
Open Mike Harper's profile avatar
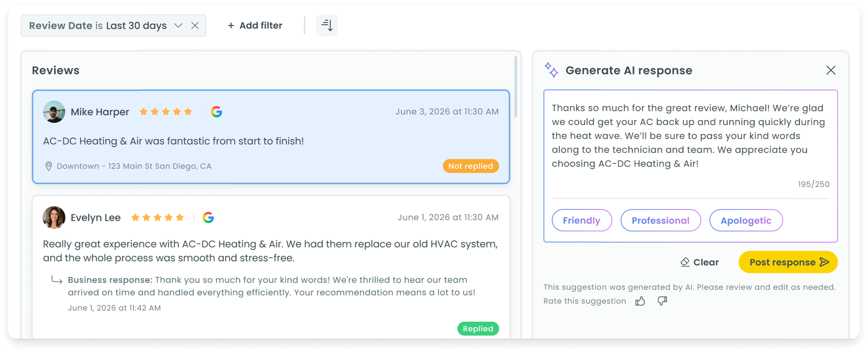click(x=54, y=112)
